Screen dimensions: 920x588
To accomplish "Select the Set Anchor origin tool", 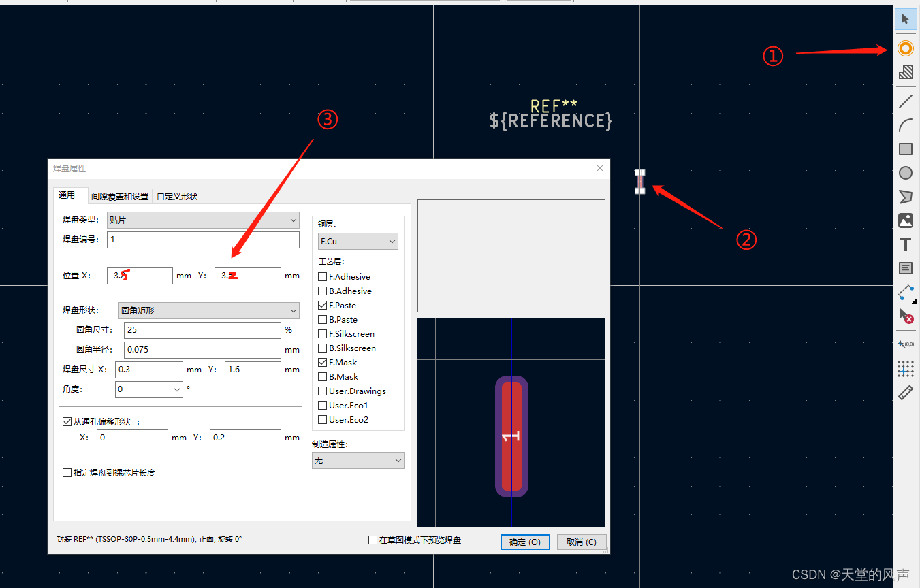I will click(x=905, y=345).
